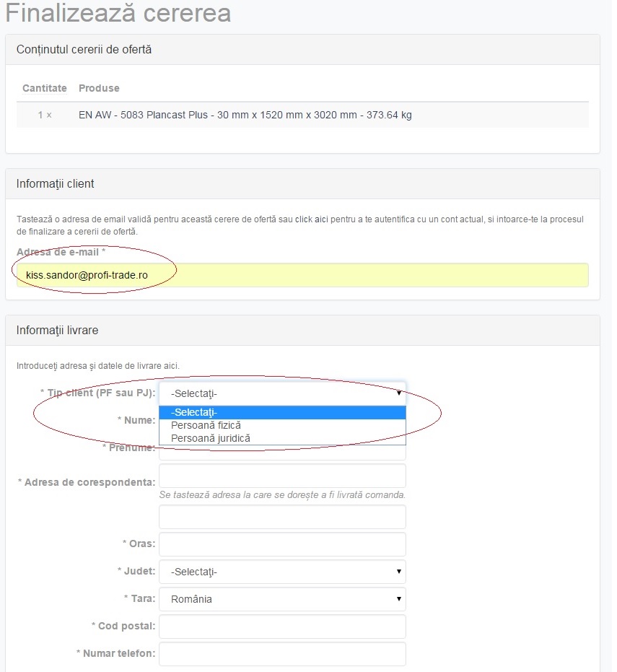
Task: Click the "Informaţii livrare" panel header
Action: (x=58, y=330)
